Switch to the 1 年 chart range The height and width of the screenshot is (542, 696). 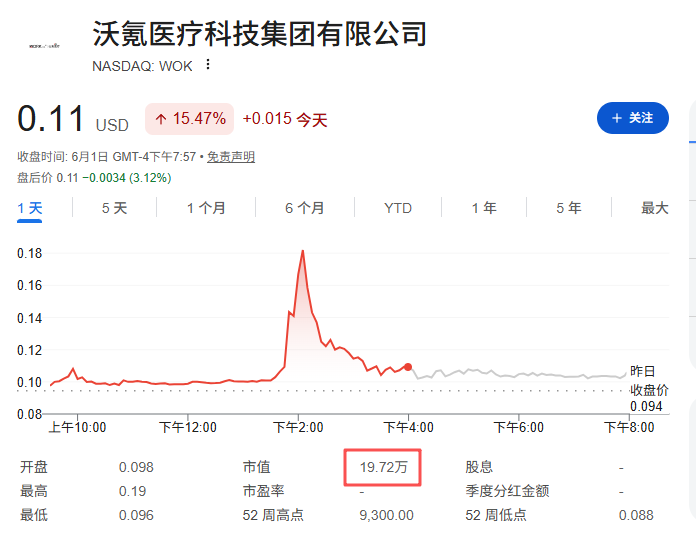[484, 208]
